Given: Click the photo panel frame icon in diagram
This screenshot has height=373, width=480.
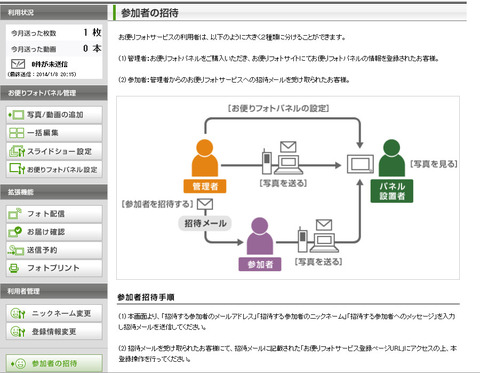Looking at the screenshot, I should click(360, 164).
